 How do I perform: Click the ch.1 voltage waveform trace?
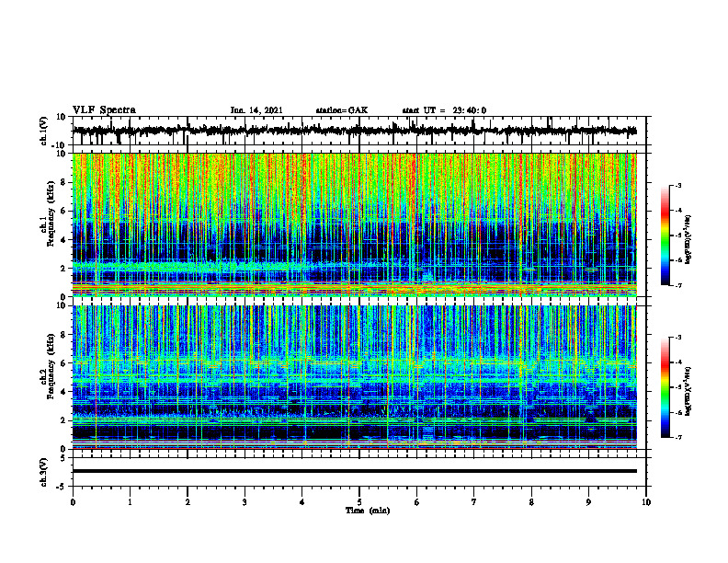(x=354, y=131)
